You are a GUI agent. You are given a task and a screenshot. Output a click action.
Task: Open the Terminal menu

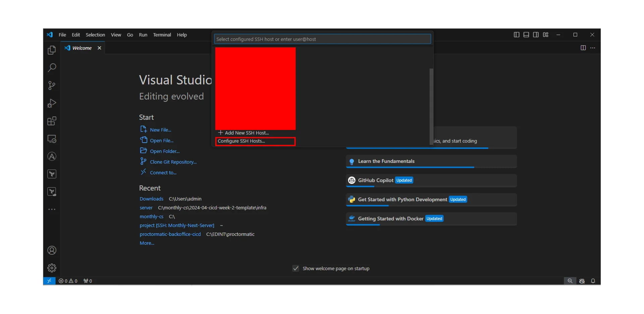coord(162,35)
